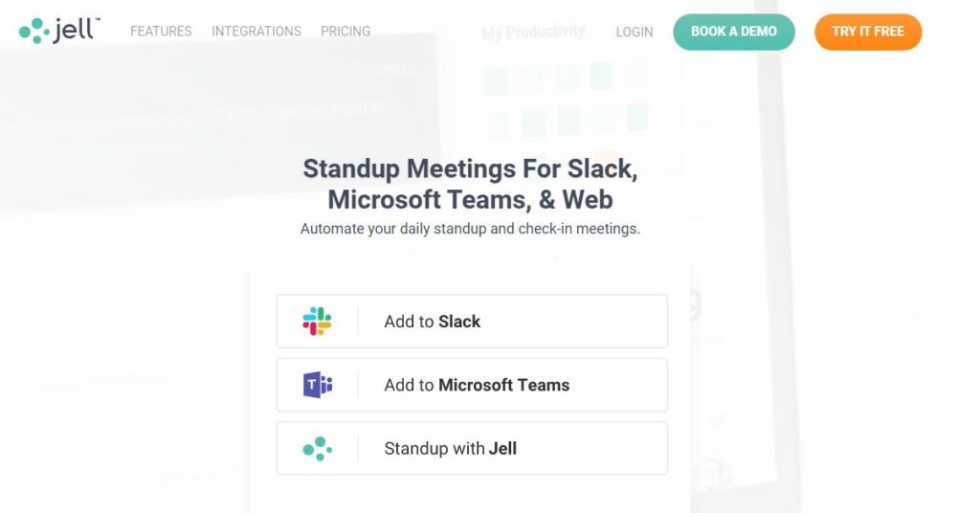Select the Add to Microsoft Teams text
This screenshot has height=513, width=980.
pos(477,385)
